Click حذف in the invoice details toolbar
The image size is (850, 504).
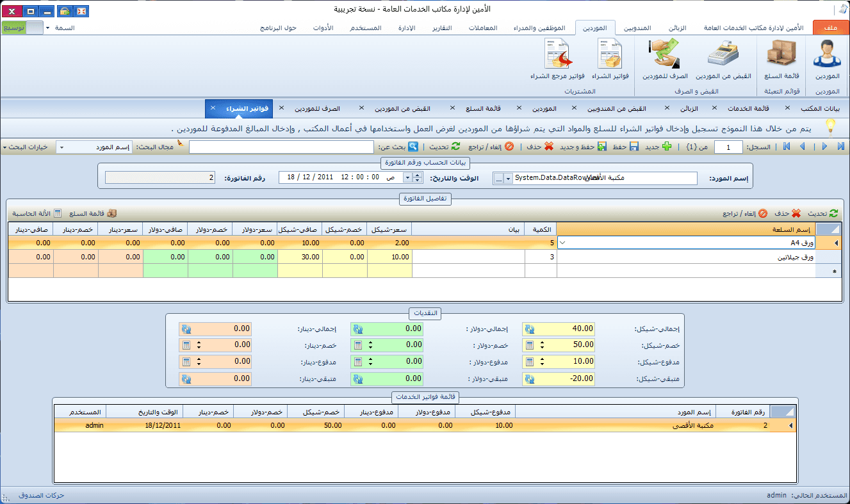(787, 213)
